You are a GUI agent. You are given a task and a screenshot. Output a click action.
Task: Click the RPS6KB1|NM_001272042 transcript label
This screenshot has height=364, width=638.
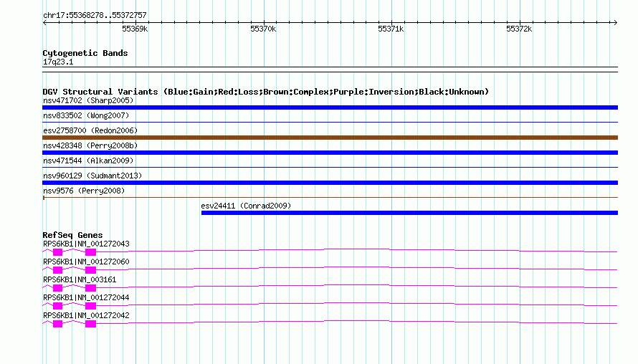[86, 315]
